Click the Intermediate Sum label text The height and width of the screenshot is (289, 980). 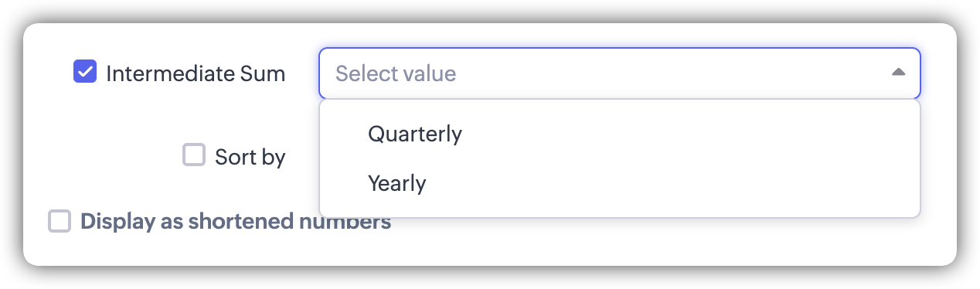click(x=196, y=73)
